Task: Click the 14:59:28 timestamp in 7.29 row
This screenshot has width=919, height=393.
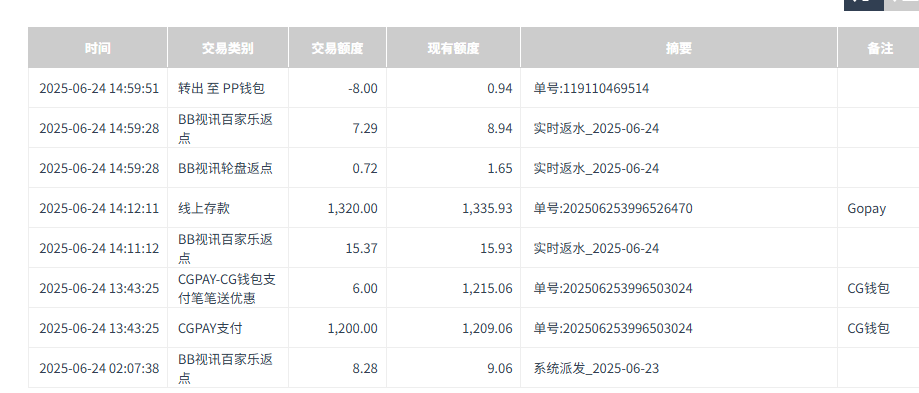Action: click(x=99, y=128)
